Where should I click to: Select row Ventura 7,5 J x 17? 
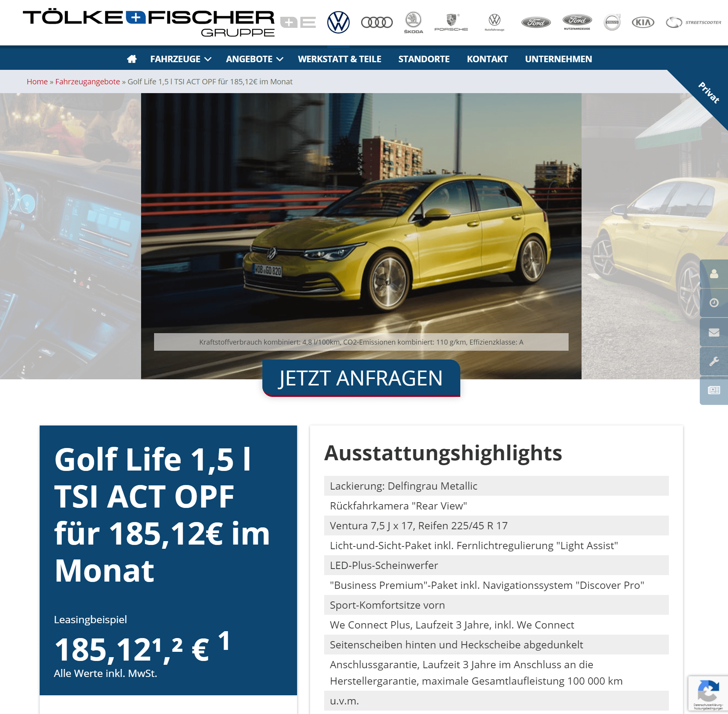pos(496,525)
